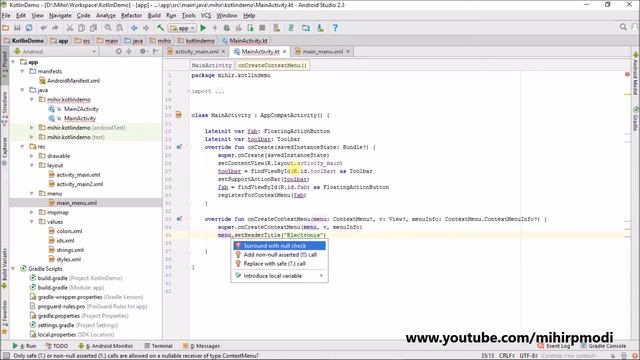The image size is (640, 360).
Task: Click the Debug app bug icon
Action: pos(227,28)
